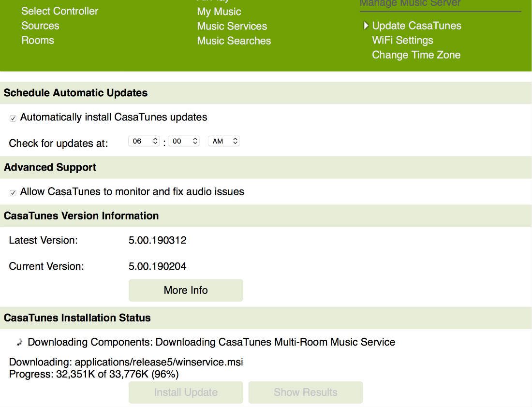Screen dimensions: 532x407
Task: Open the minutes dropdown showing 00
Action: tap(184, 141)
